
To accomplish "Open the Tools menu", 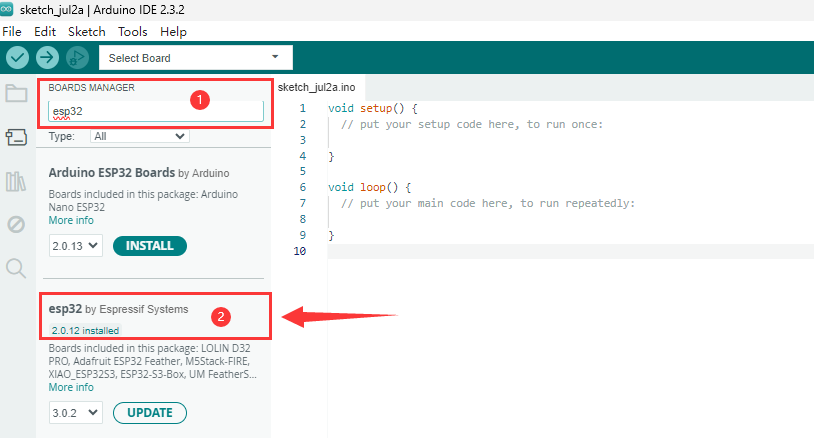I will 132,32.
